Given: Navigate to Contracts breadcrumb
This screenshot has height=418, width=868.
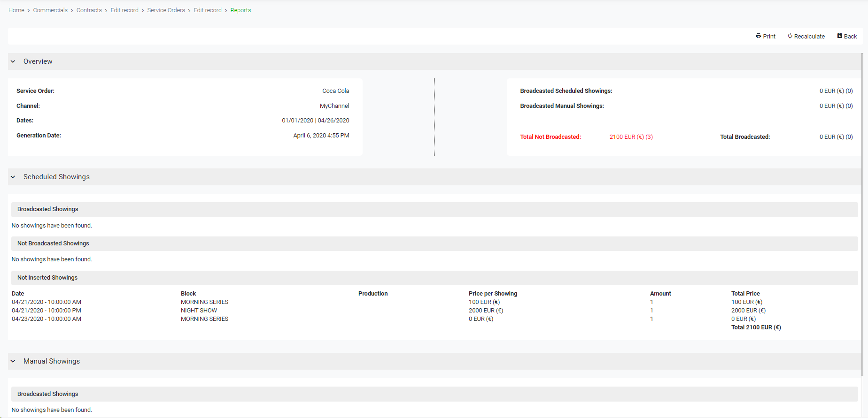Looking at the screenshot, I should [89, 10].
